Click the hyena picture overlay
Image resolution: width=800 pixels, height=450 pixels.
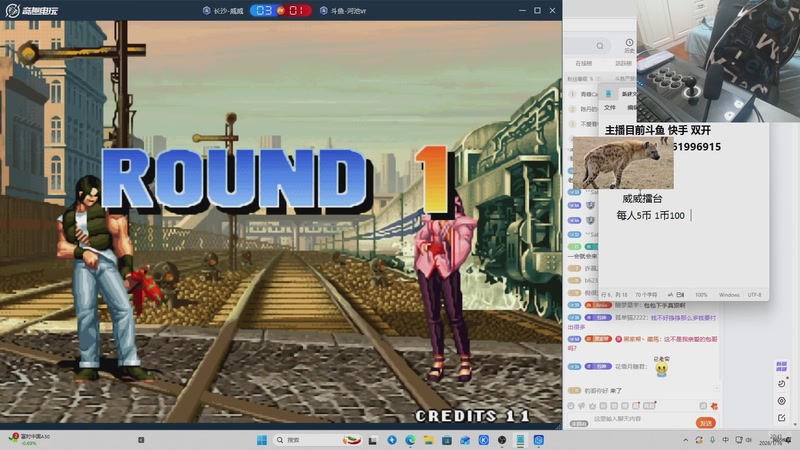coord(623,163)
